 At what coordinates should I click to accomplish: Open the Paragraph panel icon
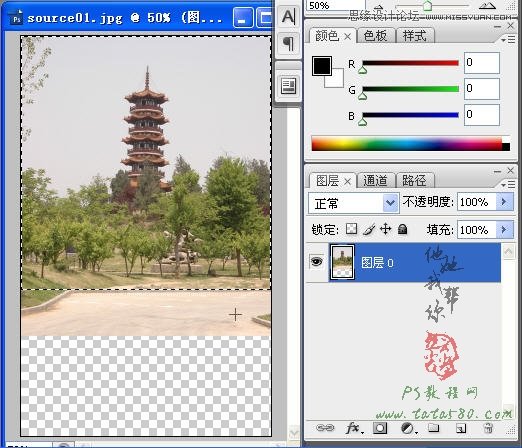pos(288,44)
